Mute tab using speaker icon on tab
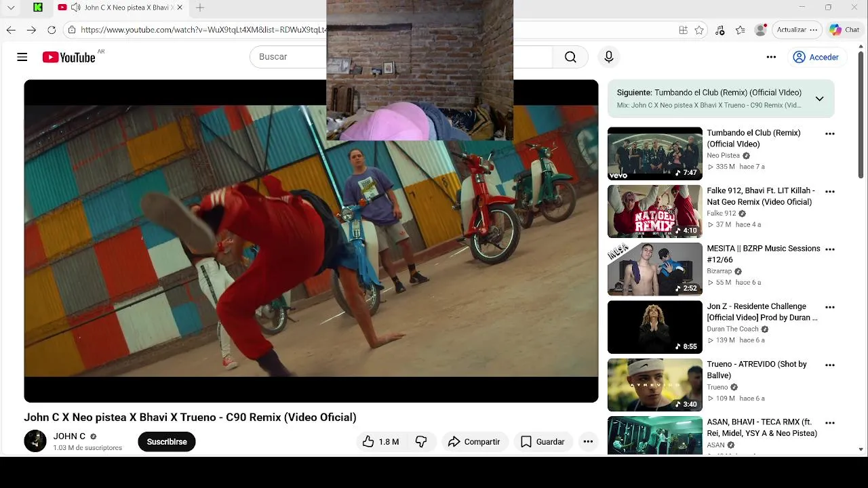The height and width of the screenshot is (488, 868). (x=75, y=7)
